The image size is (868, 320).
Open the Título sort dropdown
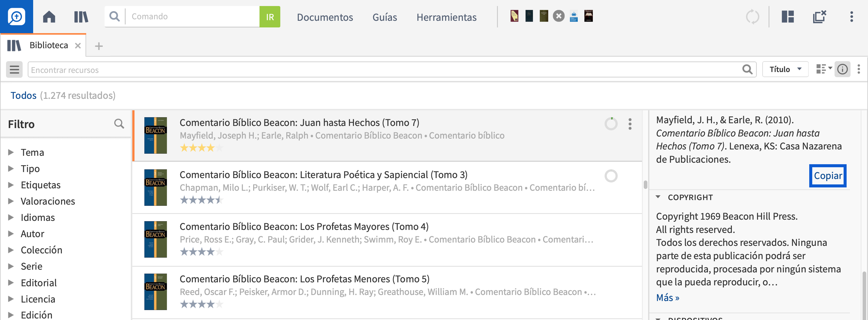coord(785,69)
